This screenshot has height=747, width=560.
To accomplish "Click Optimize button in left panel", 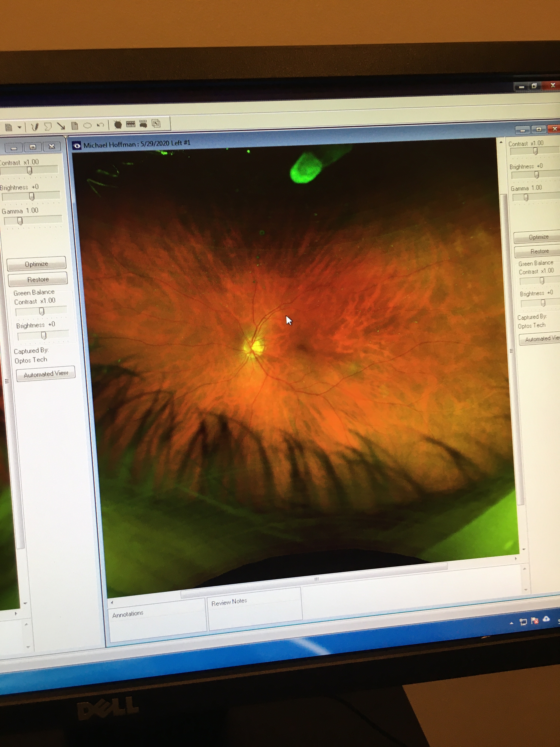I will click(x=36, y=264).
